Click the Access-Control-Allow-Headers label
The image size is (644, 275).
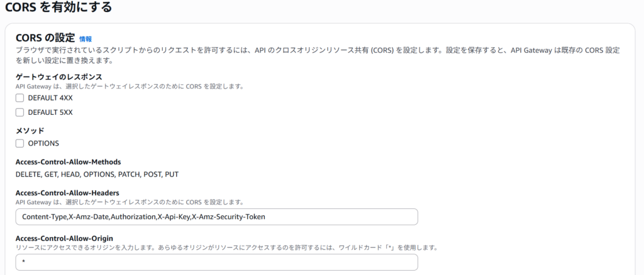point(67,193)
